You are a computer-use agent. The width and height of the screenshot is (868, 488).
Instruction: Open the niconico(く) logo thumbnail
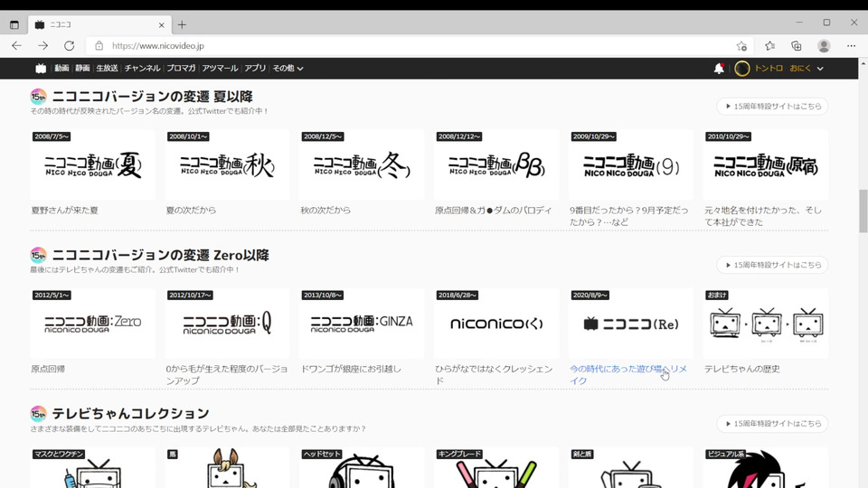[496, 324]
